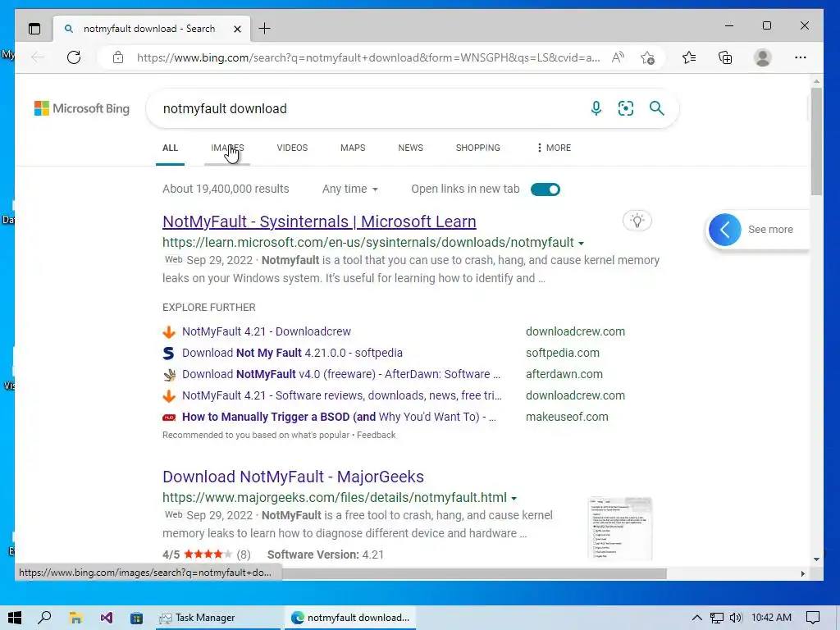Open NotMyFault 4.21 Software reviews link
This screenshot has width=840, height=630.
(x=342, y=395)
